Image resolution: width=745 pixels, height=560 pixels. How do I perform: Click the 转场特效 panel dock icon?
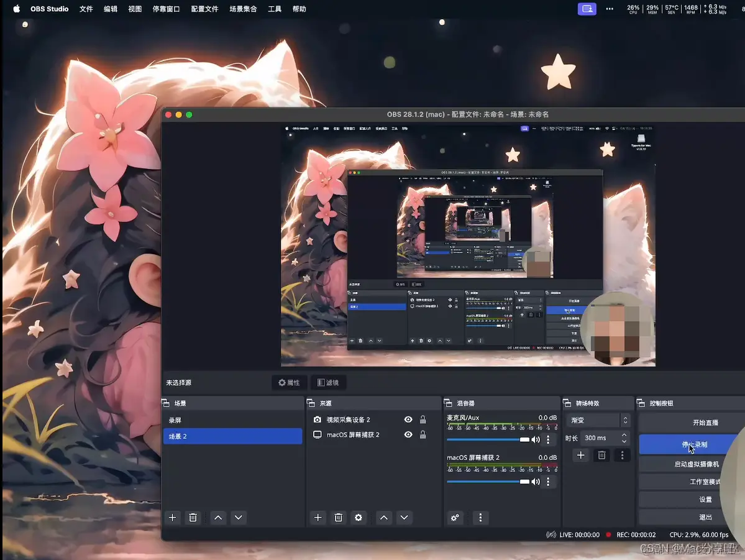coord(567,403)
